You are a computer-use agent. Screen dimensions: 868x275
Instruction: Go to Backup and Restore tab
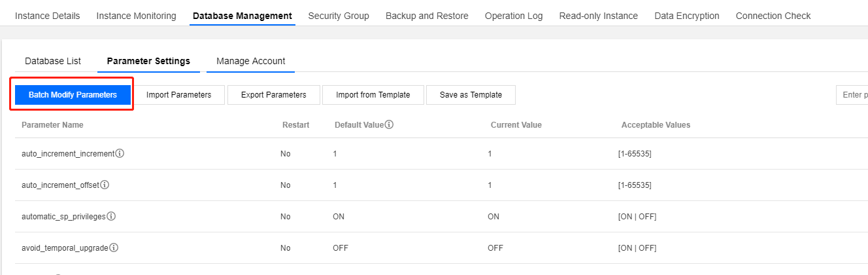click(x=427, y=16)
